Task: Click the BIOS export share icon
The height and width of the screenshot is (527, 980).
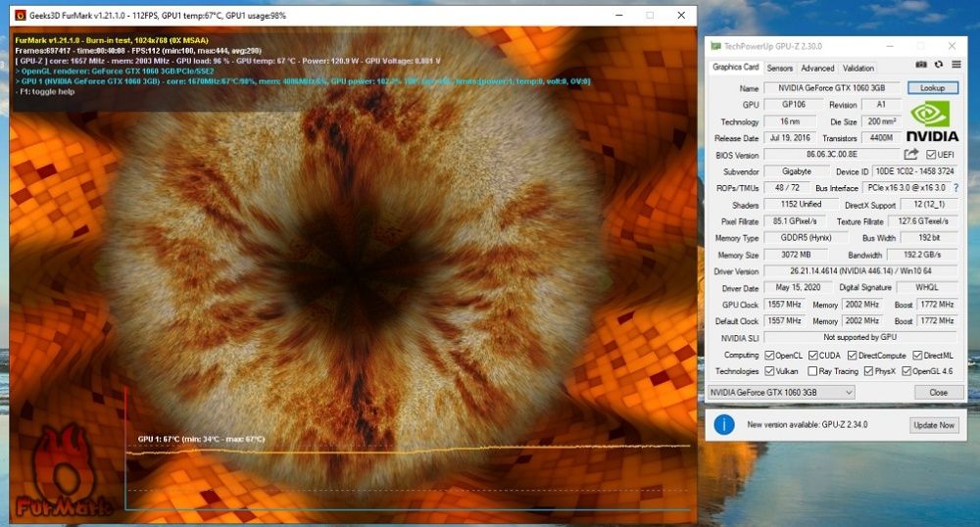Action: coord(911,154)
